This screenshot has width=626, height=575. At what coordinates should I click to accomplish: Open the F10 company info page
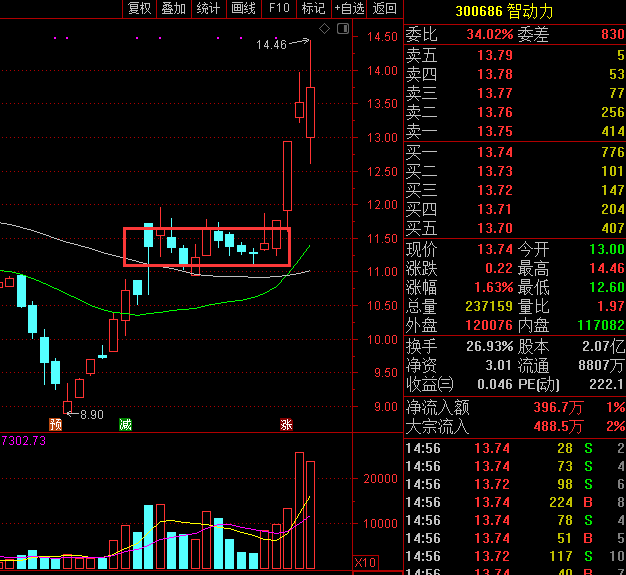(x=279, y=8)
